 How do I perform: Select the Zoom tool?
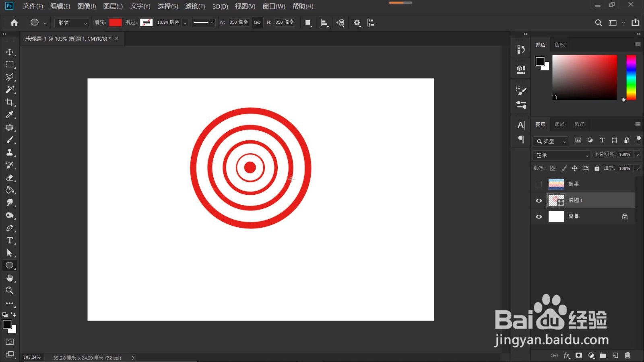[x=10, y=290]
